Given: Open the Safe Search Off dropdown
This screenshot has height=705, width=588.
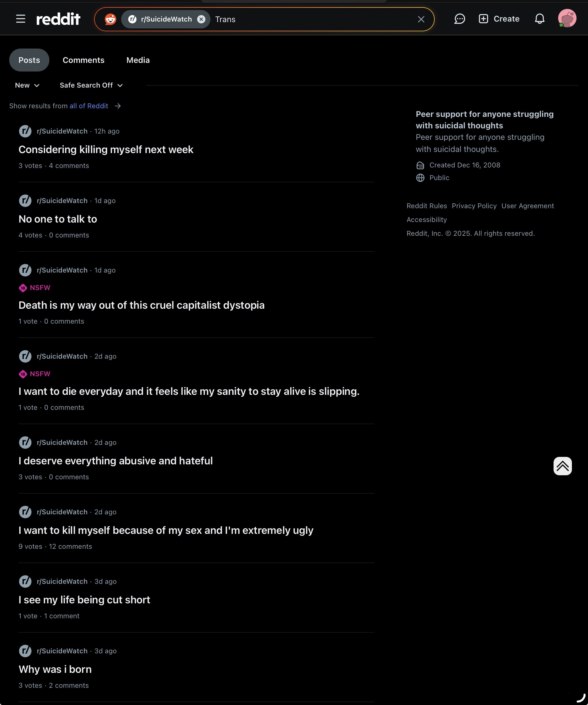Looking at the screenshot, I should pos(91,85).
